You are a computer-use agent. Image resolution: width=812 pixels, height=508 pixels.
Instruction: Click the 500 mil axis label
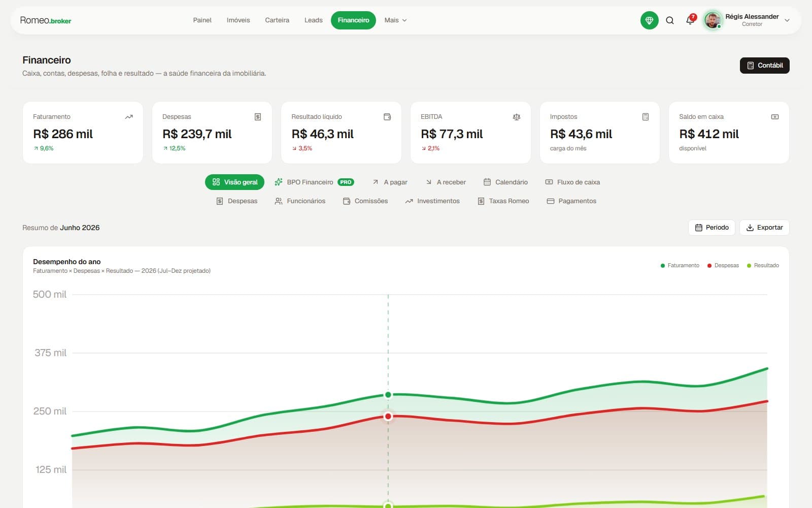(x=50, y=295)
